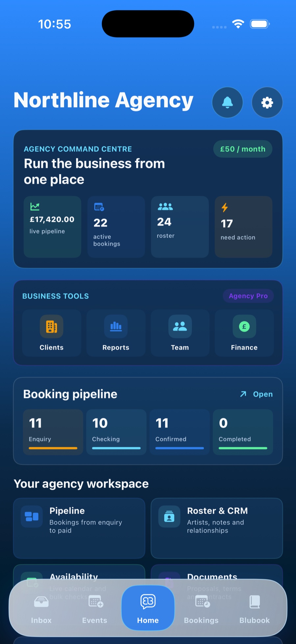This screenshot has width=296, height=644.
Task: Tap 'Run the business from one place'
Action: pos(94,172)
